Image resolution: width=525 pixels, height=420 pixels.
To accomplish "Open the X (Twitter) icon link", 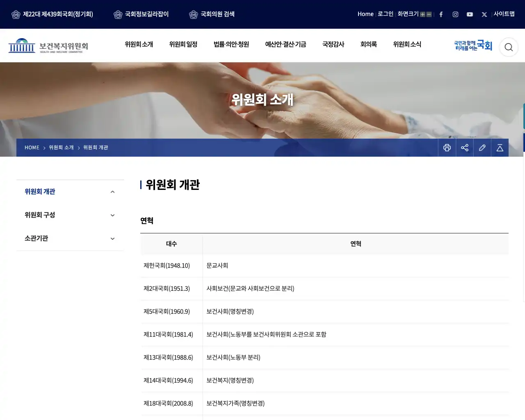I will [x=484, y=14].
